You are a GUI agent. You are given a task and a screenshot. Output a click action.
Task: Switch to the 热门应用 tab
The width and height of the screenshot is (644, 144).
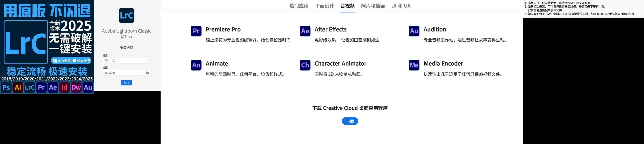click(x=299, y=6)
